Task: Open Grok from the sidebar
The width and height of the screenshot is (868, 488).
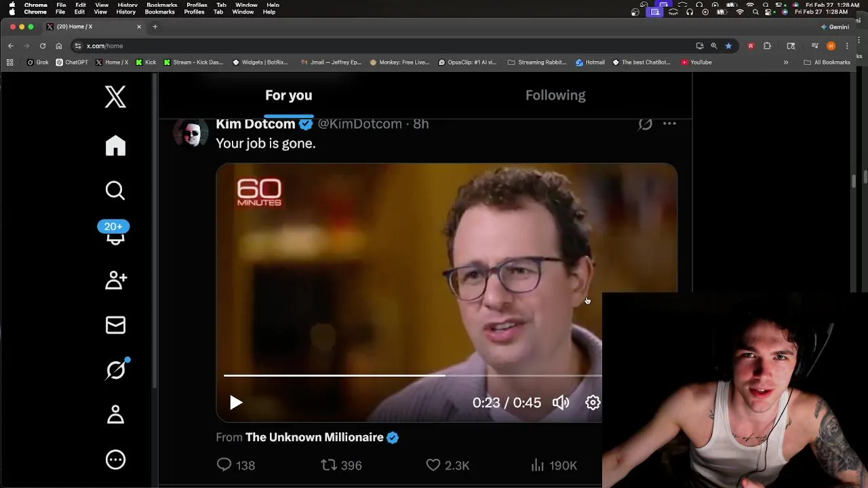Action: click(x=116, y=369)
